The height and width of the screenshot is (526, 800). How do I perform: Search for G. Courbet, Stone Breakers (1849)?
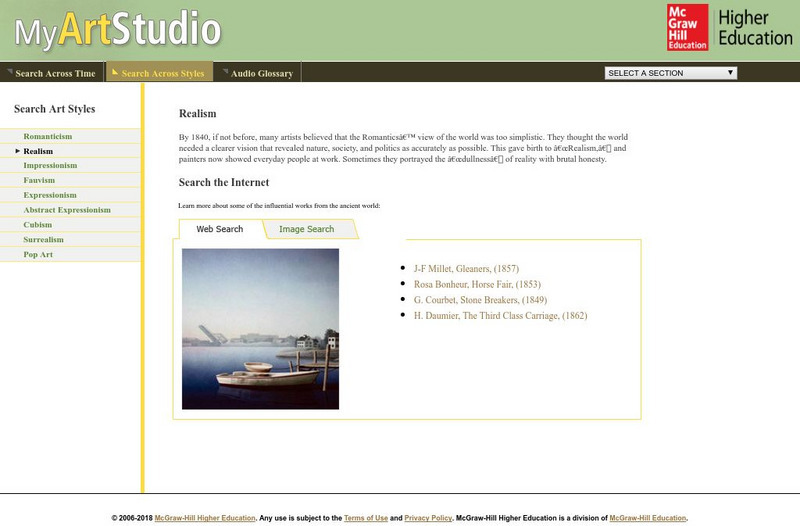tap(480, 300)
